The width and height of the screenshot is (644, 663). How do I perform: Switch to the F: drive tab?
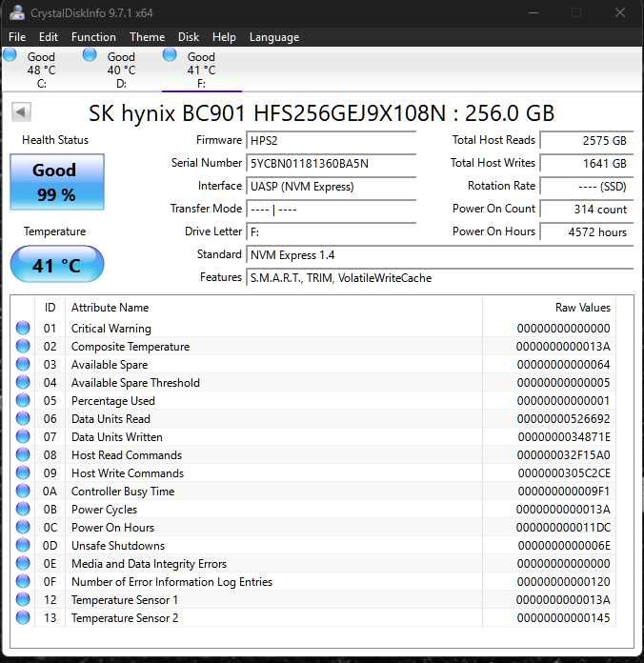200,70
